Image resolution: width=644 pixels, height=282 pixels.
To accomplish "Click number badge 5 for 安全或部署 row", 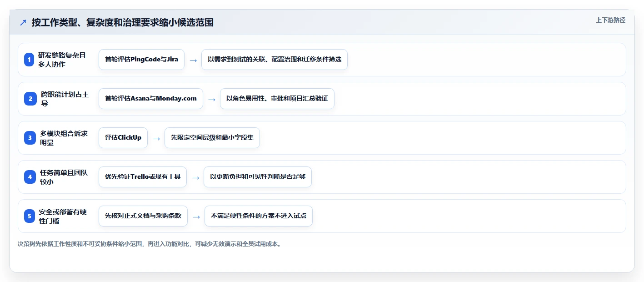I will [x=30, y=216].
